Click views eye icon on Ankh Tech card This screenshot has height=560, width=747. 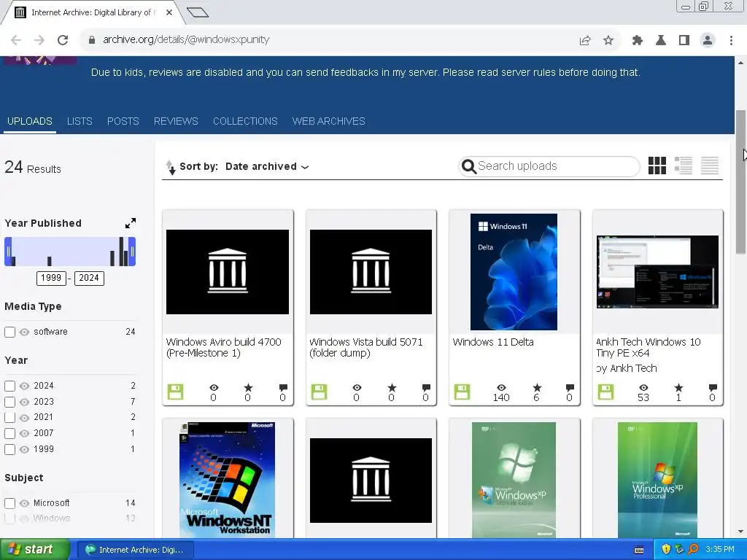point(643,388)
